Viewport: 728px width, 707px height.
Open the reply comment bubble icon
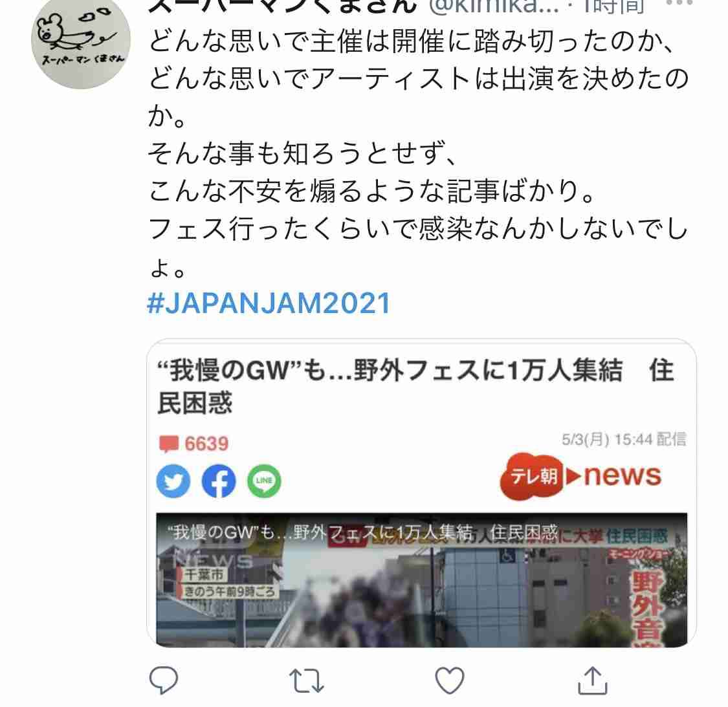[164, 680]
